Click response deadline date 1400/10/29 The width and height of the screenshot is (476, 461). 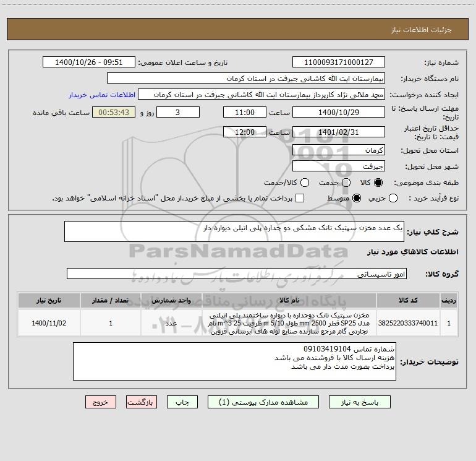pyautogui.click(x=339, y=112)
